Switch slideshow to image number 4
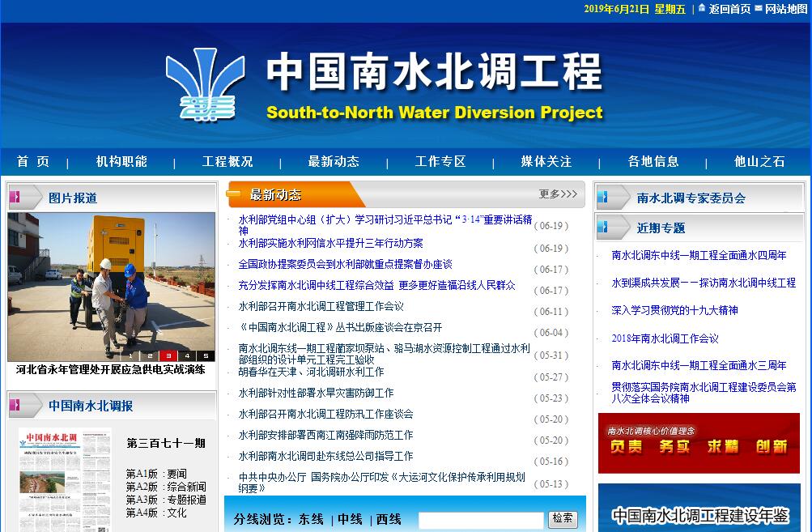 (x=187, y=355)
